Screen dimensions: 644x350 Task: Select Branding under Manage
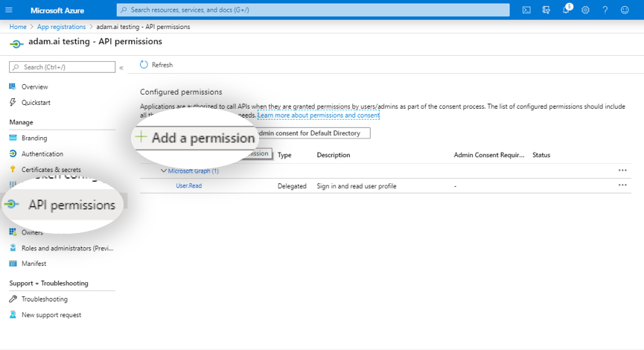point(34,138)
